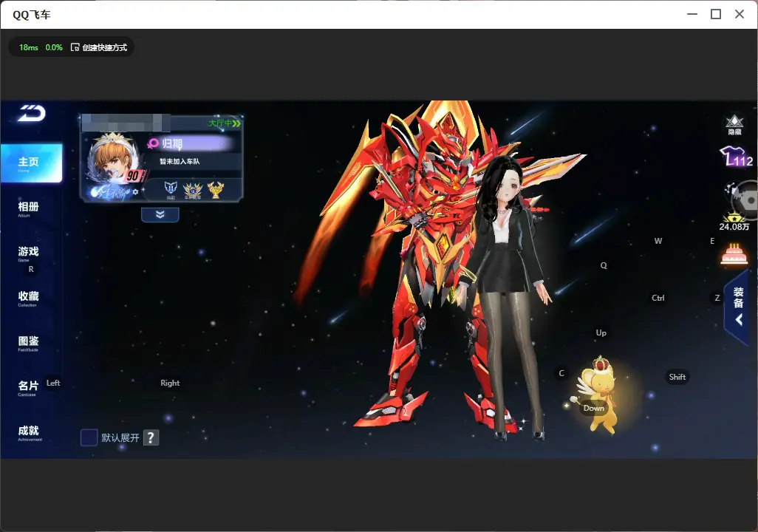Viewport: 758px width, 532px height.
Task: Click the C key overlay button
Action: pos(561,373)
